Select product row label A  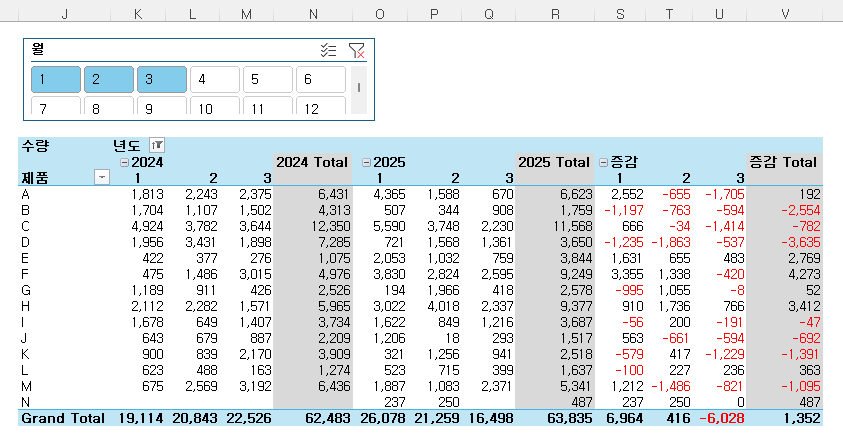(x=25, y=194)
